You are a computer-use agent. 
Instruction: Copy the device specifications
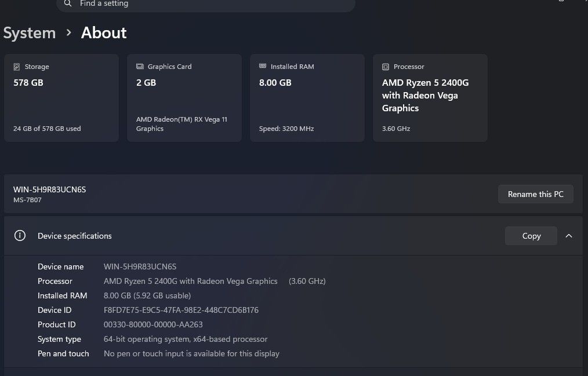pyautogui.click(x=531, y=236)
